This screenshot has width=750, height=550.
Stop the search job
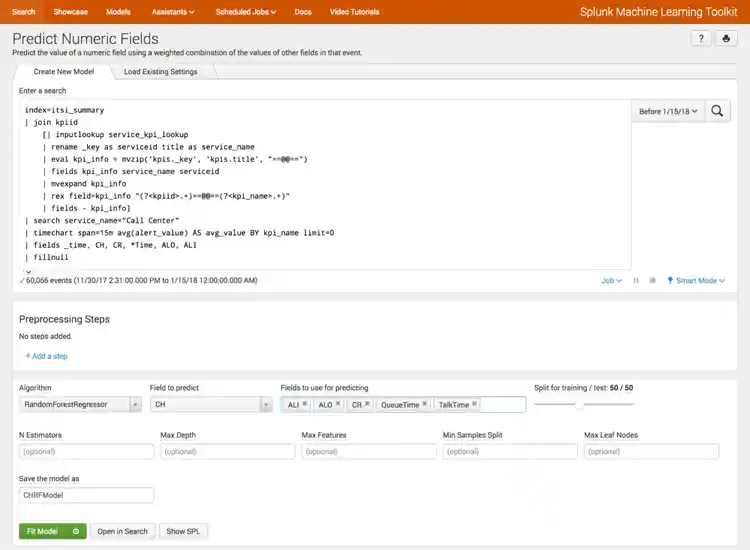point(652,281)
